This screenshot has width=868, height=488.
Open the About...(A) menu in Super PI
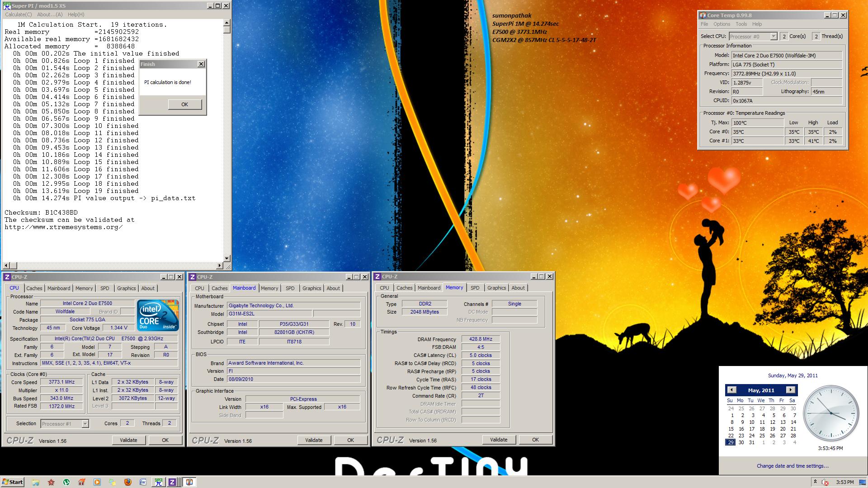(50, 14)
